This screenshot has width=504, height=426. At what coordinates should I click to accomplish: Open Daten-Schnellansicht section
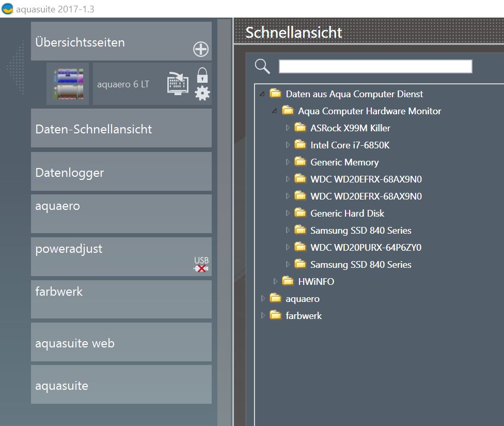pyautogui.click(x=121, y=128)
